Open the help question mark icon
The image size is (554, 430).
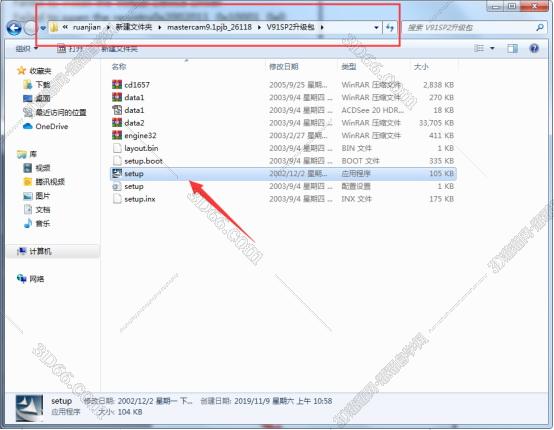(x=534, y=48)
